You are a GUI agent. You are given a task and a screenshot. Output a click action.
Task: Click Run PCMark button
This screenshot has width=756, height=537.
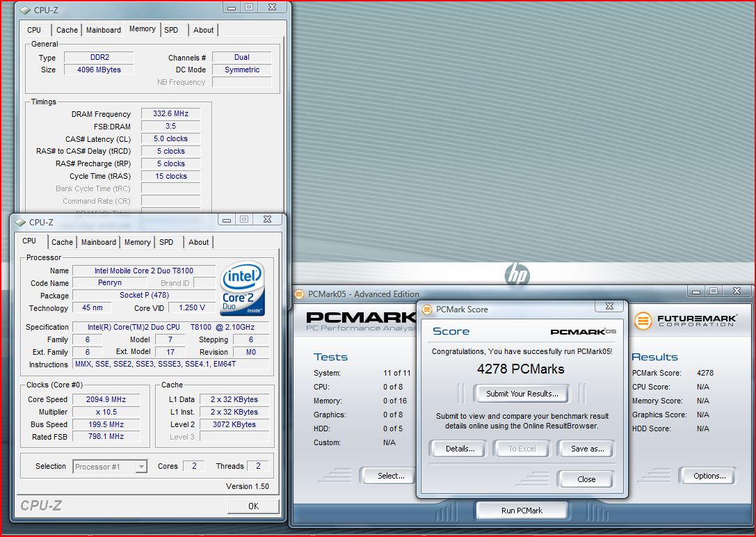coord(522,511)
